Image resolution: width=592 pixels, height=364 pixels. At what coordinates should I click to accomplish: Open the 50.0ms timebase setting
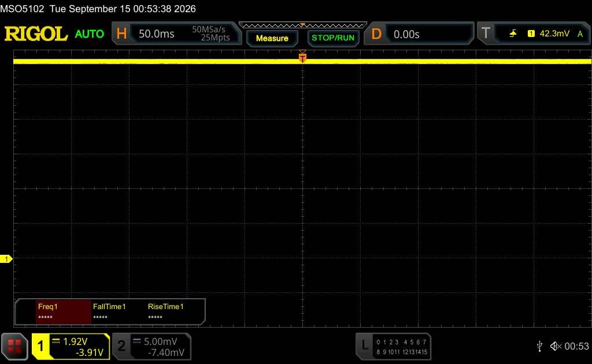click(x=157, y=34)
